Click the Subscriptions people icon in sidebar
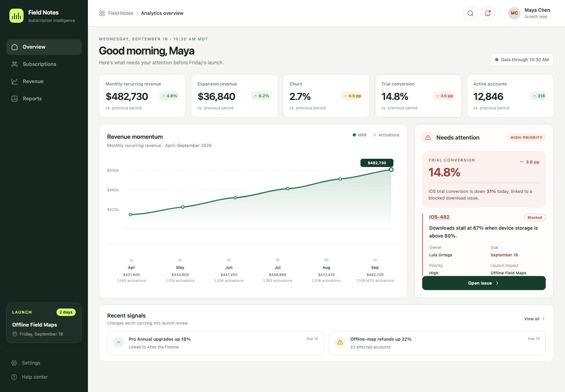 [x=15, y=64]
